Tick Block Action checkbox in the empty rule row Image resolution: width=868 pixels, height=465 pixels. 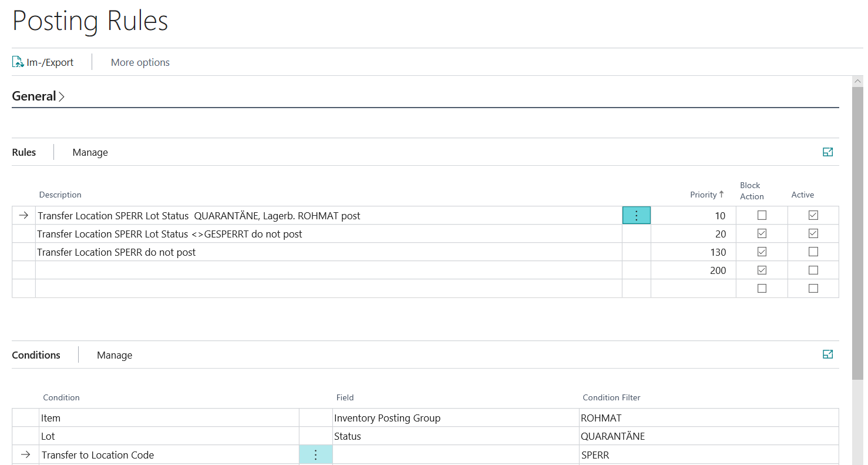[x=762, y=289]
